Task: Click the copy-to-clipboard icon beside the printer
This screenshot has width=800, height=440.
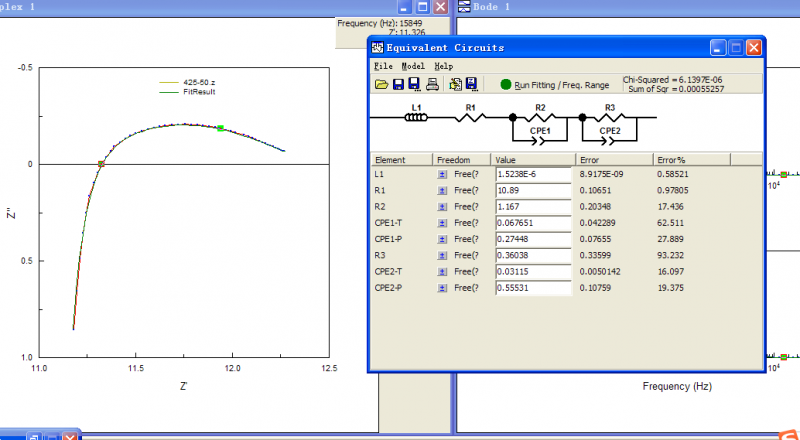Action: [455, 85]
